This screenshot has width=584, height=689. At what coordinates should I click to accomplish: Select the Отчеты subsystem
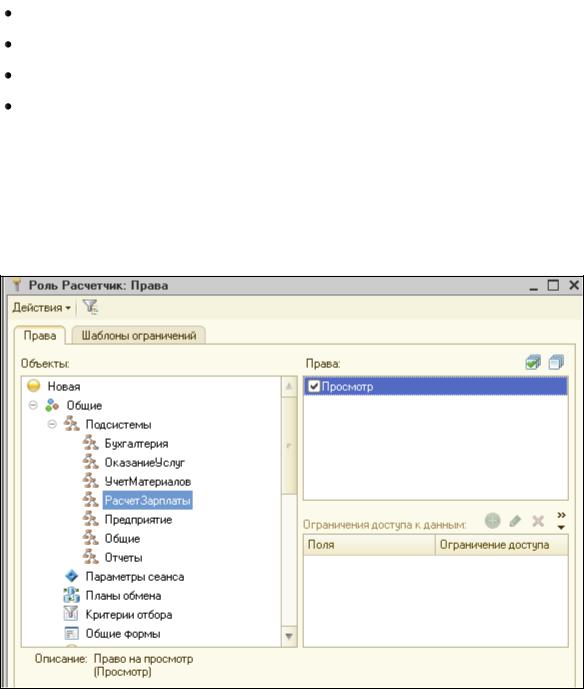click(x=123, y=557)
